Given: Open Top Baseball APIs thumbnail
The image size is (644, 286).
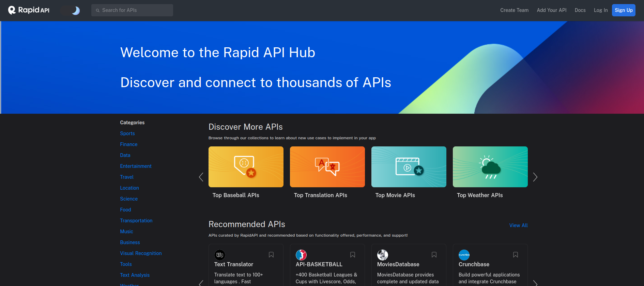Looking at the screenshot, I should point(246,167).
